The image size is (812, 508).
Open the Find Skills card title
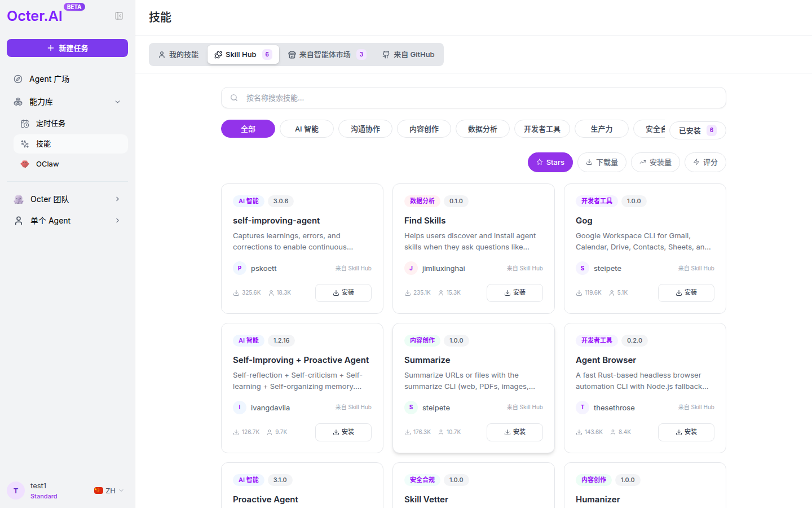pos(425,221)
